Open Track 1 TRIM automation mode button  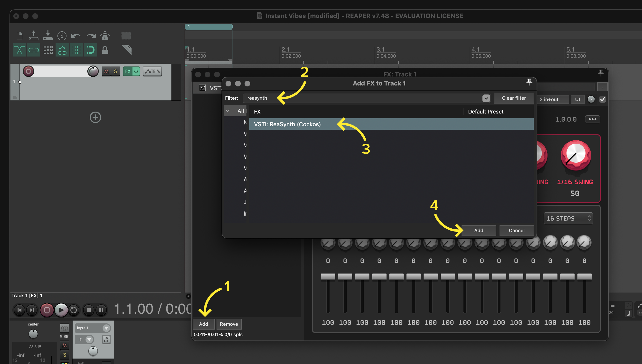tap(152, 71)
